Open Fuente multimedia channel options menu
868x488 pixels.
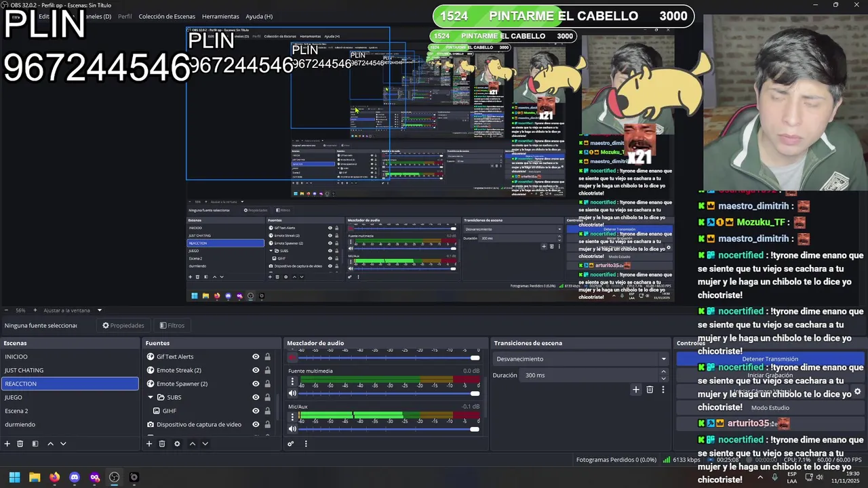pos(293,381)
